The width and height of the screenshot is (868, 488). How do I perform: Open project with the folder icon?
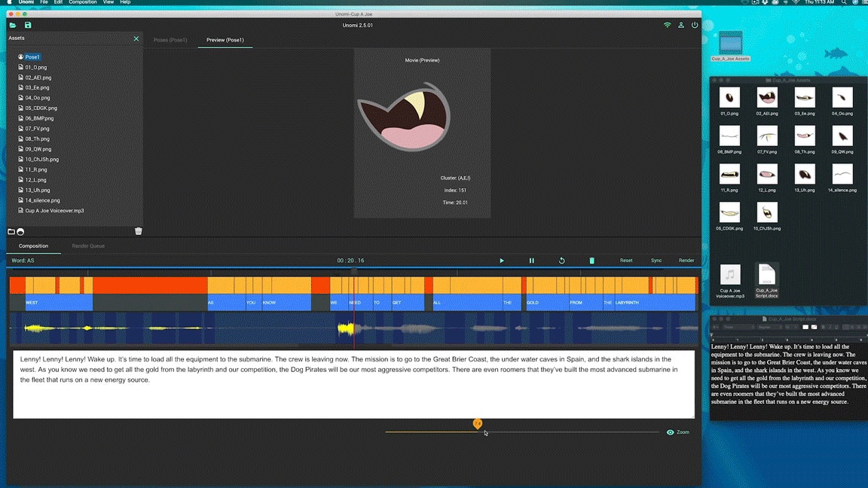(13, 26)
